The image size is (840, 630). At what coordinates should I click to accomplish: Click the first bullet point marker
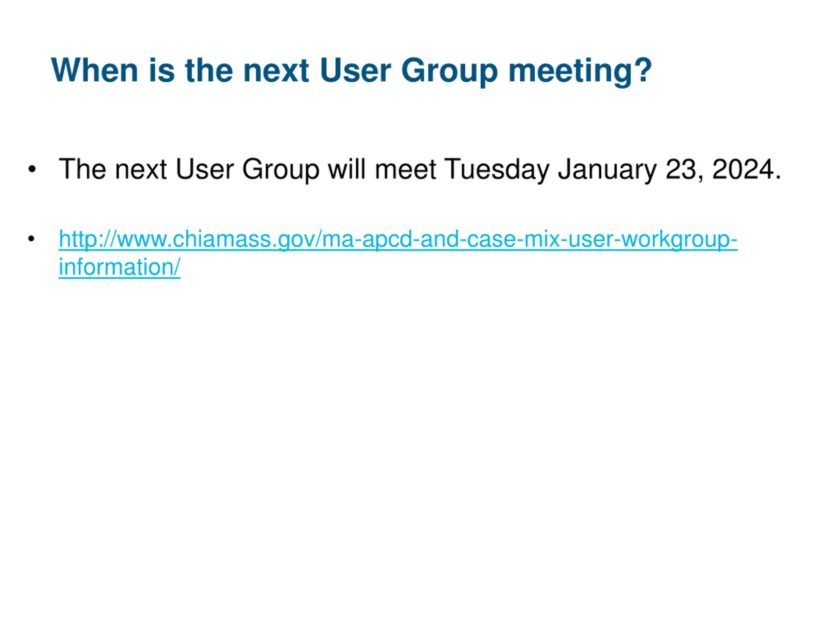[32, 169]
